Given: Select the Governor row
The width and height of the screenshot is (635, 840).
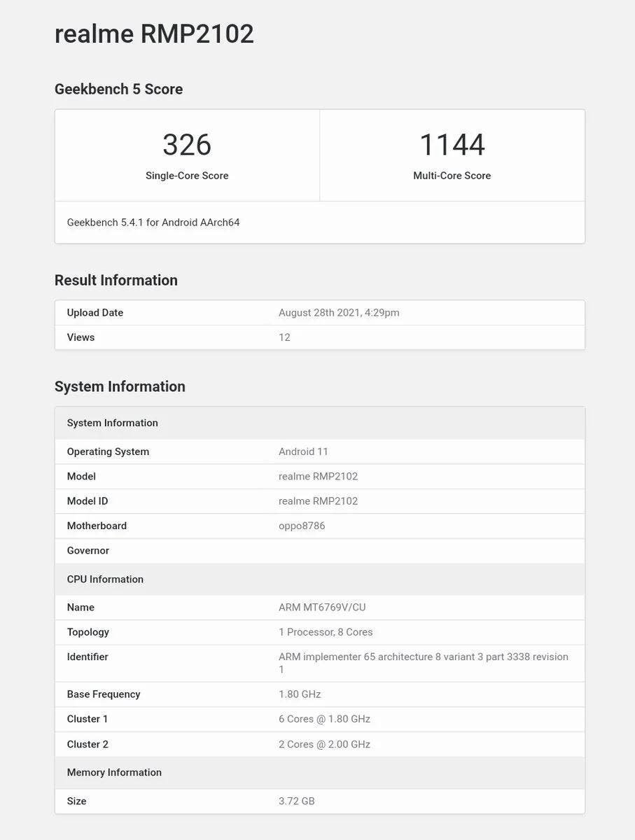Looking at the screenshot, I should pyautogui.click(x=88, y=550).
